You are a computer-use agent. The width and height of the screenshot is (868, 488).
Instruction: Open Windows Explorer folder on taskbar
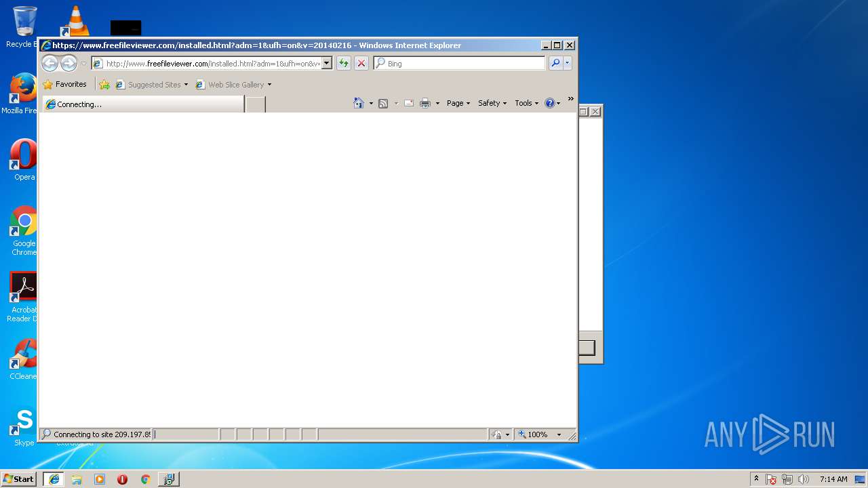click(x=77, y=479)
